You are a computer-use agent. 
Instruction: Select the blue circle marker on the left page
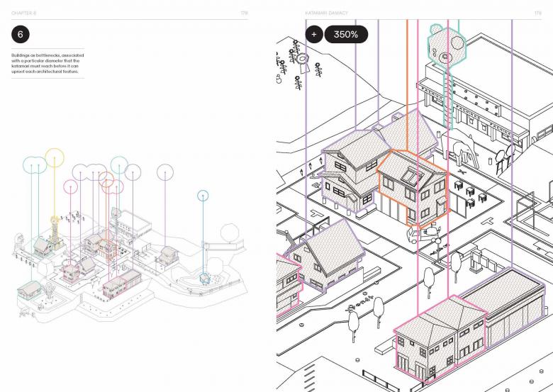coord(203,195)
